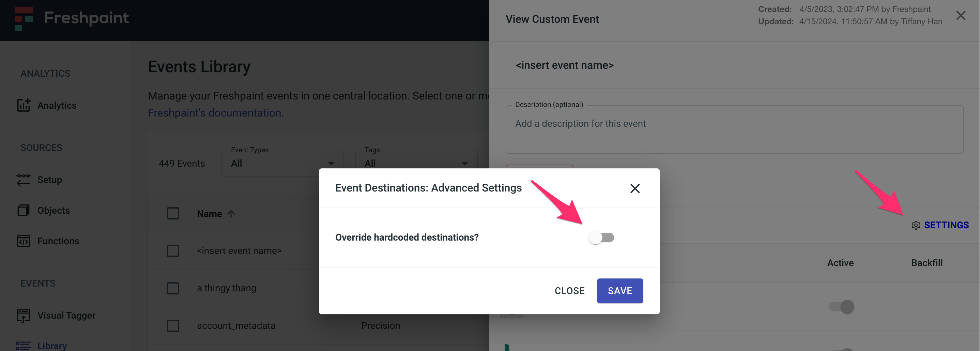Click the SAVE button in dialog
The width and height of the screenshot is (980, 351).
pyautogui.click(x=620, y=291)
